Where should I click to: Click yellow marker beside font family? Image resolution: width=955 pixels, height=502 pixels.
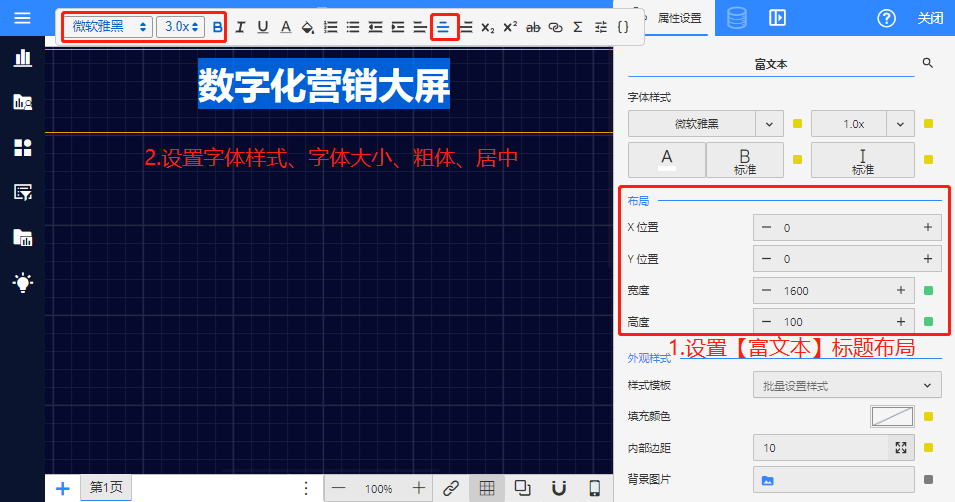pyautogui.click(x=797, y=124)
